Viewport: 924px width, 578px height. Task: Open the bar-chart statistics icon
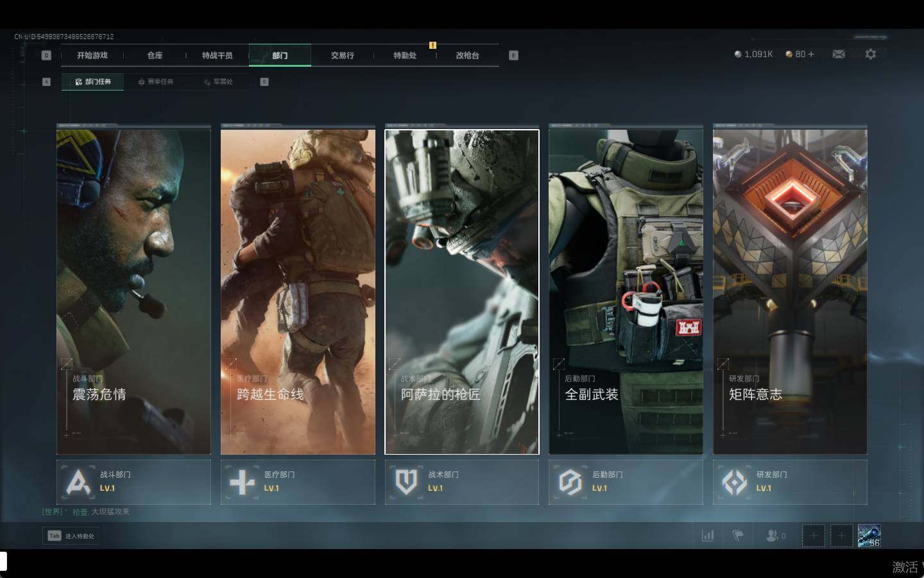708,536
